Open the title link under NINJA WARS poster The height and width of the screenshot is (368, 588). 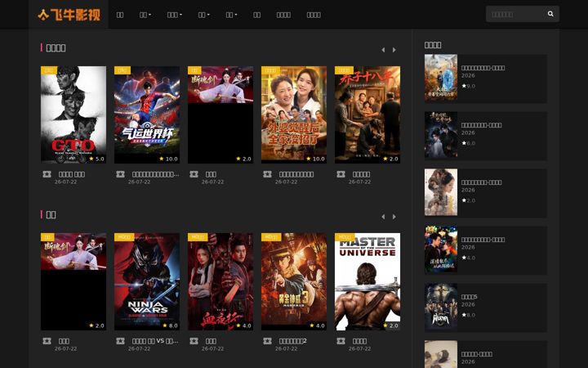point(155,341)
